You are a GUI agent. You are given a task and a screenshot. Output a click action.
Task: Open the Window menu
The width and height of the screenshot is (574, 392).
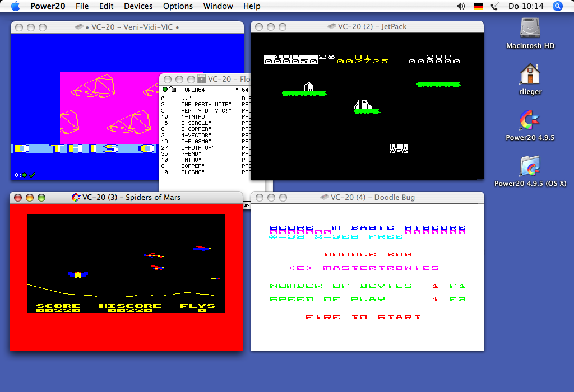(x=218, y=6)
